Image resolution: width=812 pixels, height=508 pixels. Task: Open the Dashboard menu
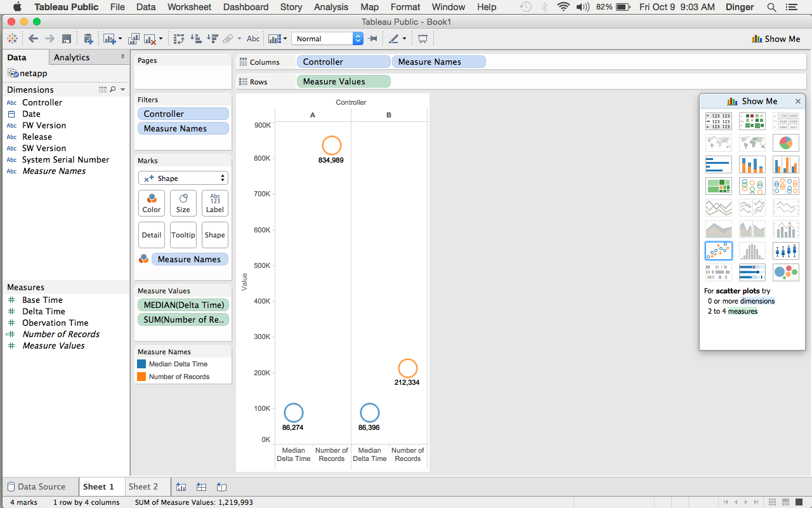pyautogui.click(x=246, y=7)
